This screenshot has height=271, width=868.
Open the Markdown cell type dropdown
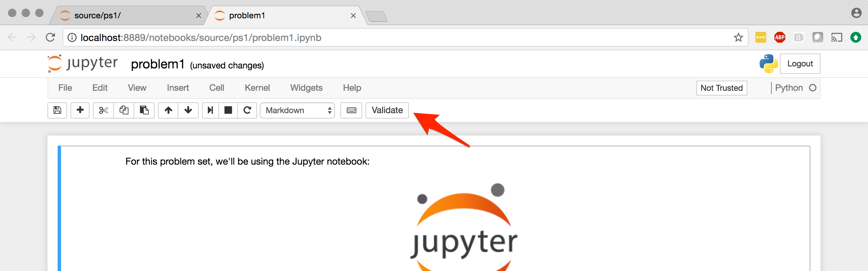point(297,110)
